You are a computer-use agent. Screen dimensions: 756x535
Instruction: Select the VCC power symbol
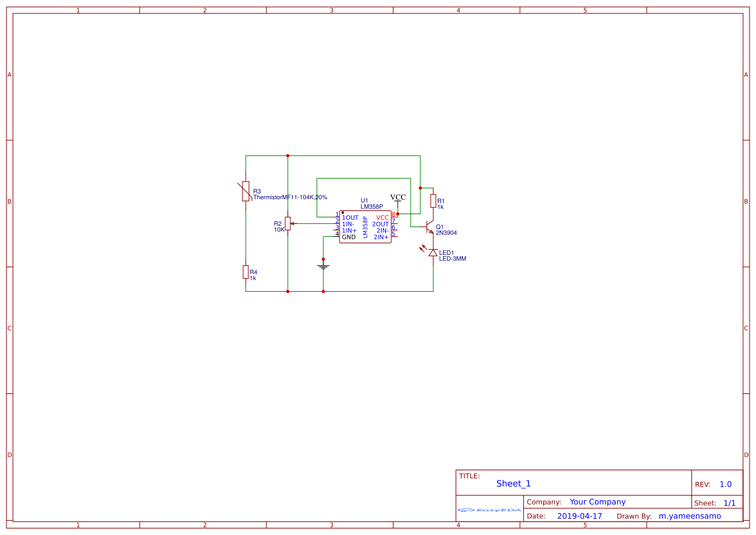[398, 196]
